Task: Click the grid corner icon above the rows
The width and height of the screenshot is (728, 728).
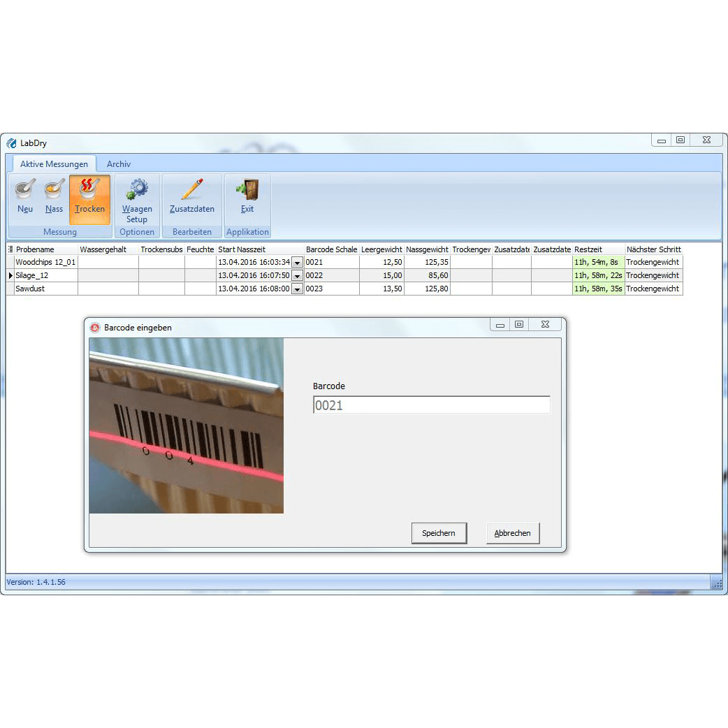Action: (x=11, y=249)
